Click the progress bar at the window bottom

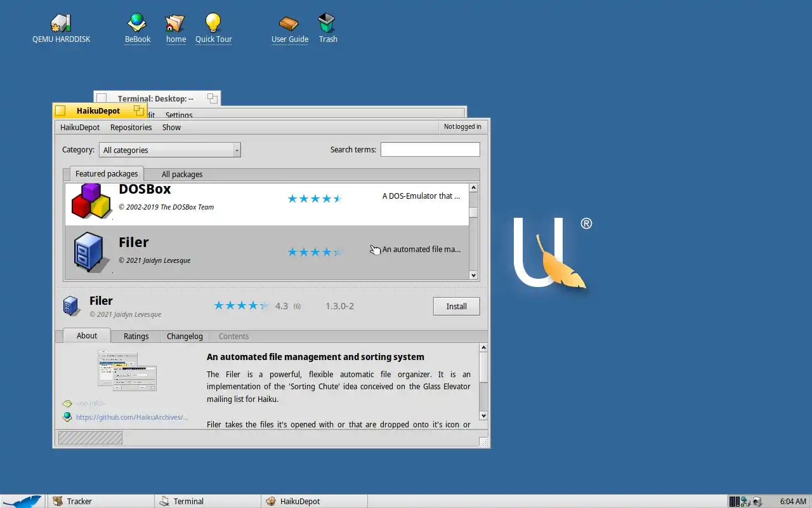coord(90,438)
